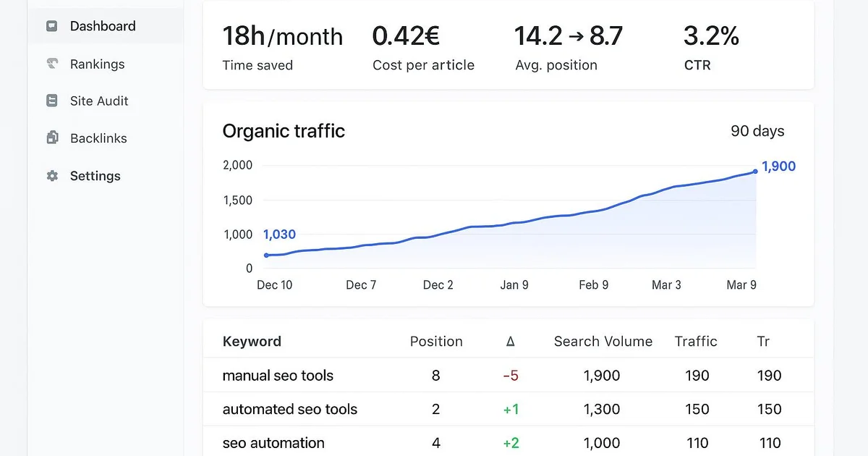Open the Dashboard menu item
This screenshot has width=868, height=456.
(x=106, y=26)
